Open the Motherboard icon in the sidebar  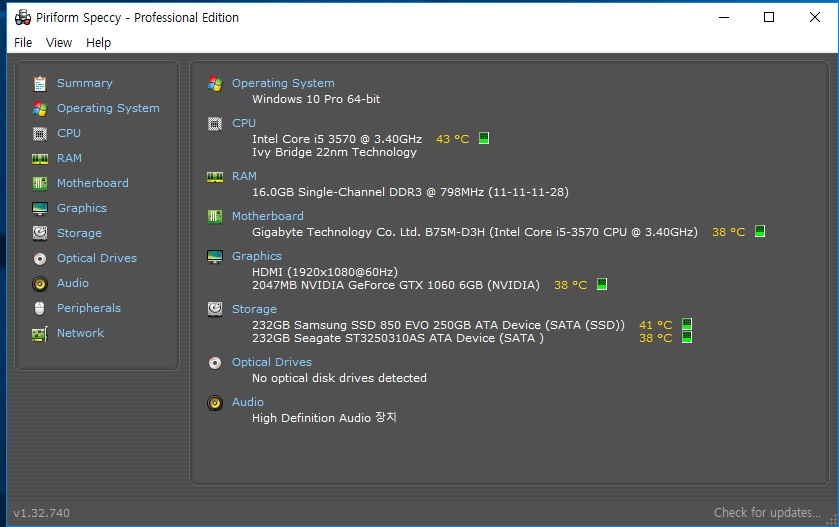point(40,184)
